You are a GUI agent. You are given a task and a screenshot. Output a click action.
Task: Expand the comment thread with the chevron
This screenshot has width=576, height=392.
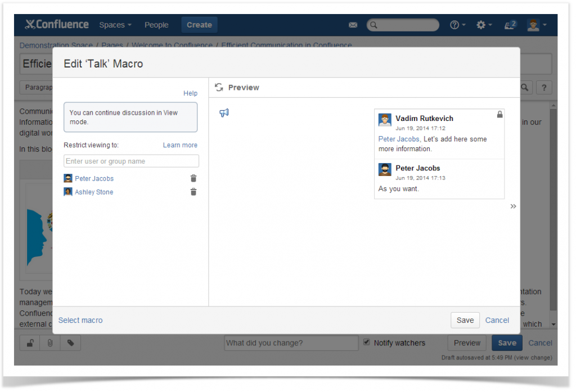point(512,206)
